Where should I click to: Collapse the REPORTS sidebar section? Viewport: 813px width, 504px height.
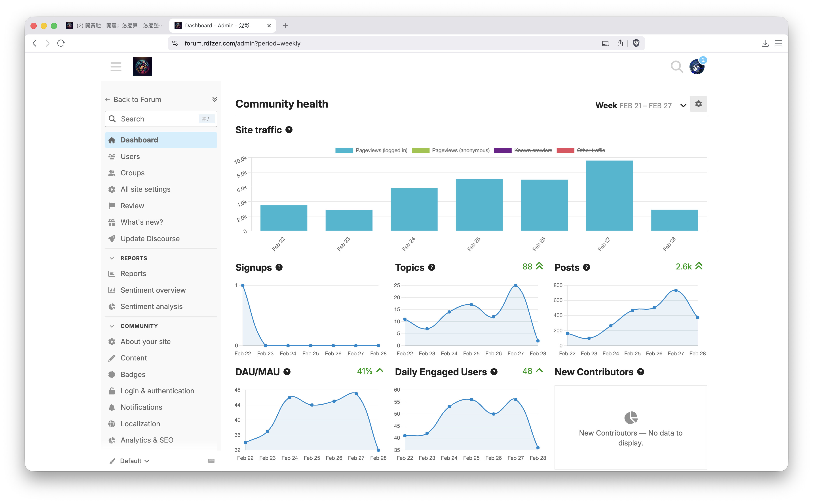[x=133, y=258]
